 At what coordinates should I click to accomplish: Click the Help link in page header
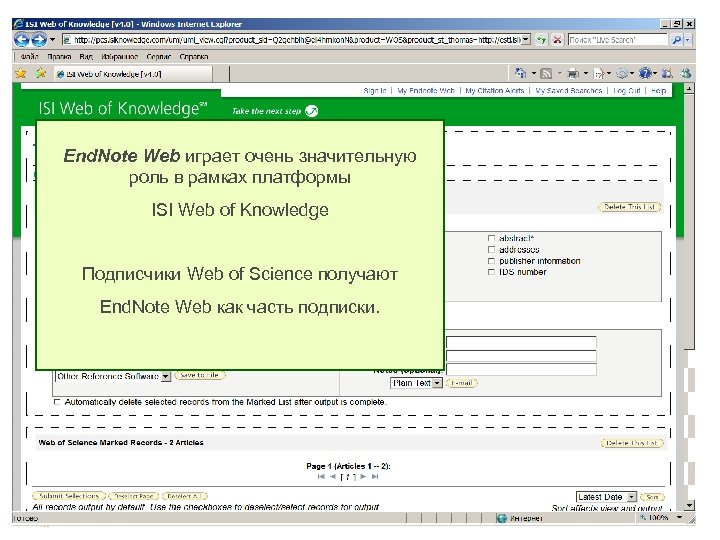(x=658, y=90)
